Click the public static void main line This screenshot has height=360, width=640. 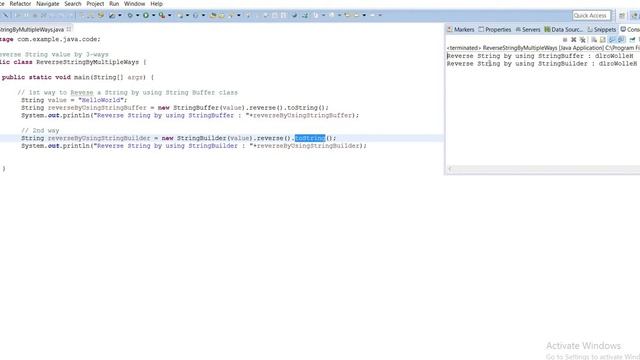point(78,77)
